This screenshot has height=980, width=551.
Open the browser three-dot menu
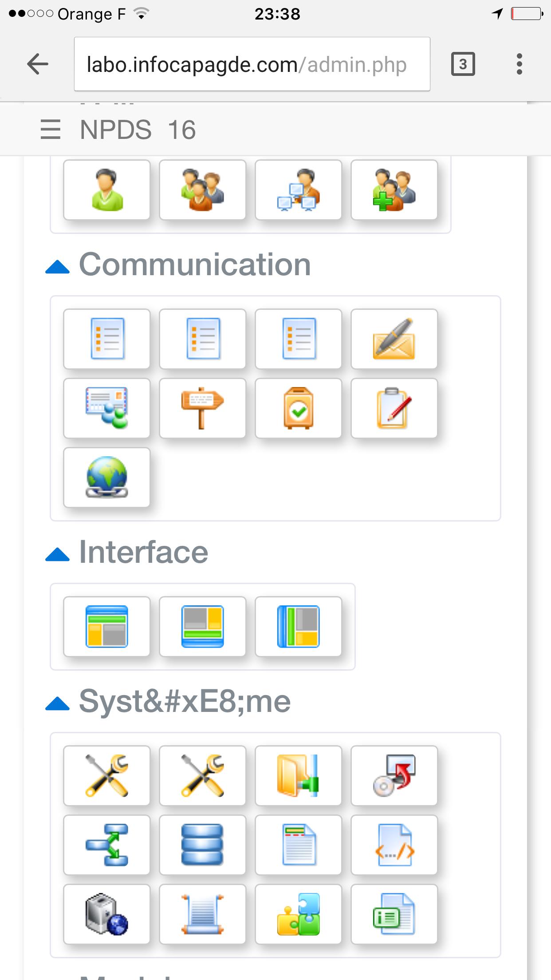tap(519, 64)
